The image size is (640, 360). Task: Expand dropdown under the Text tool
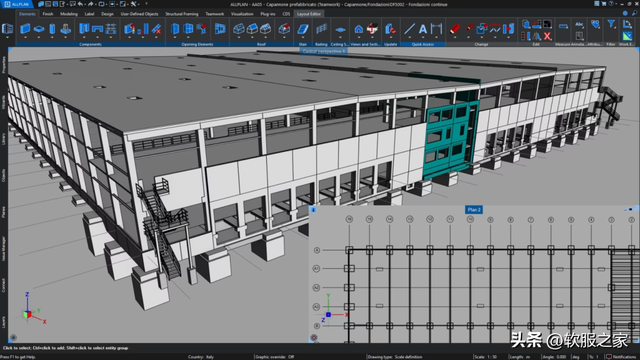click(423, 38)
